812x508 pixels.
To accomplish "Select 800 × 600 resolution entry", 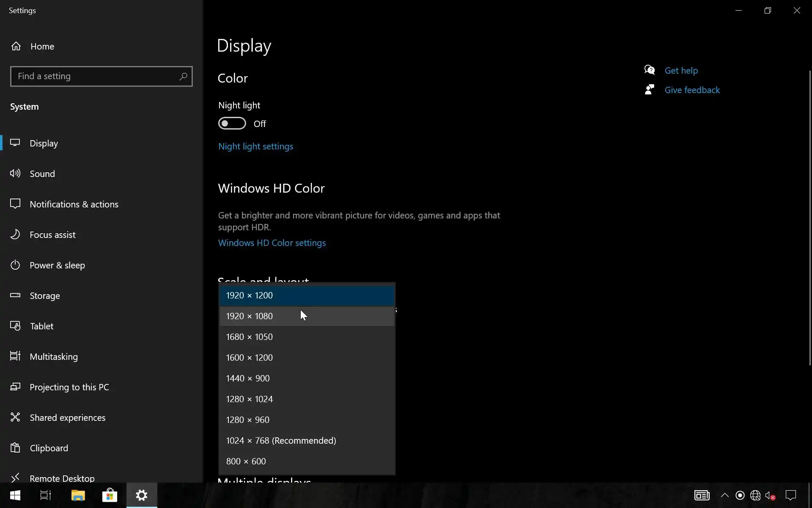I will (246, 461).
